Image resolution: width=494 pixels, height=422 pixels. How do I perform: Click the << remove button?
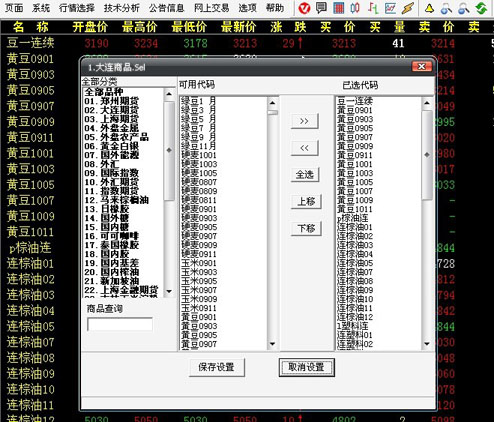304,148
